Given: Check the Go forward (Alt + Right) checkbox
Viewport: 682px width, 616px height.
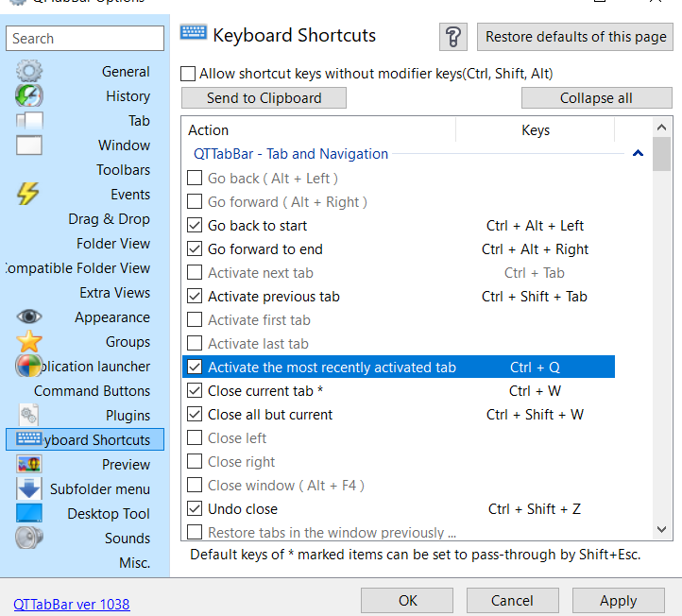Looking at the screenshot, I should pyautogui.click(x=195, y=201).
